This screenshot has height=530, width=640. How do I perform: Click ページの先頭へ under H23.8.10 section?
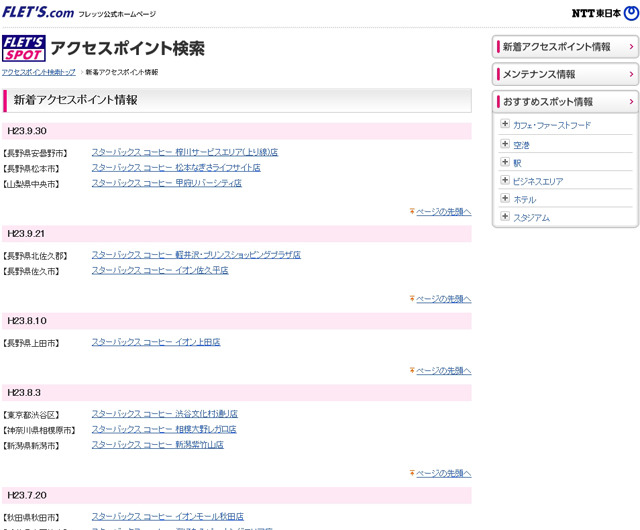[x=444, y=371]
